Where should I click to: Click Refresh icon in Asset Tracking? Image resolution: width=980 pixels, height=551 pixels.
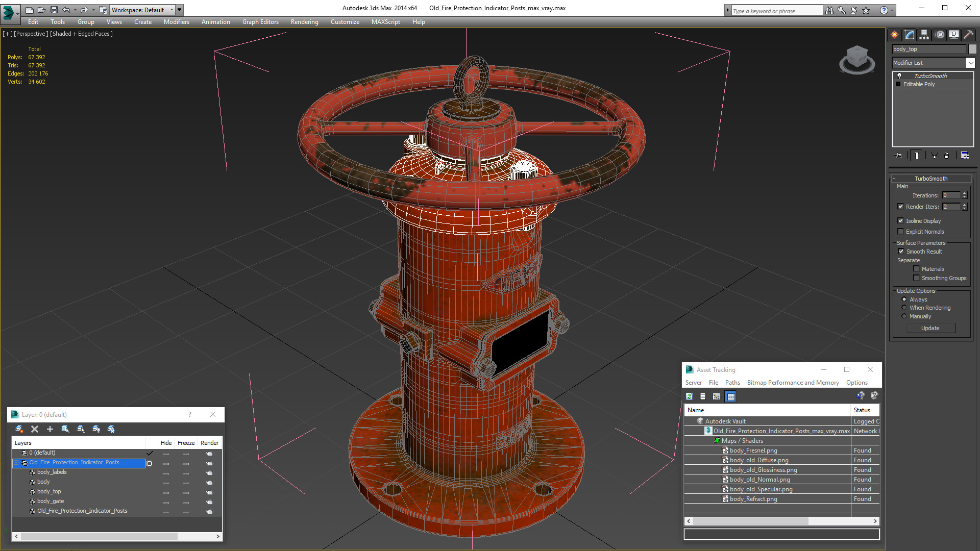(x=689, y=396)
